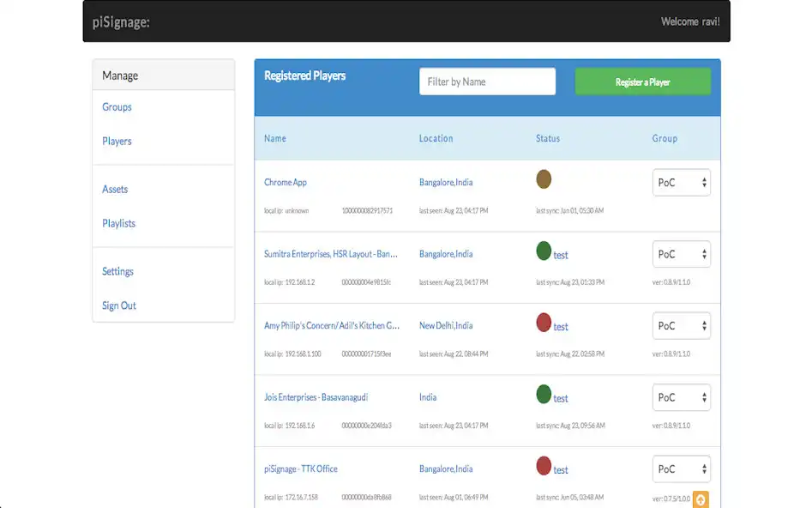Open Settings in the sidebar
This screenshot has height=508, width=812.
coord(117,272)
